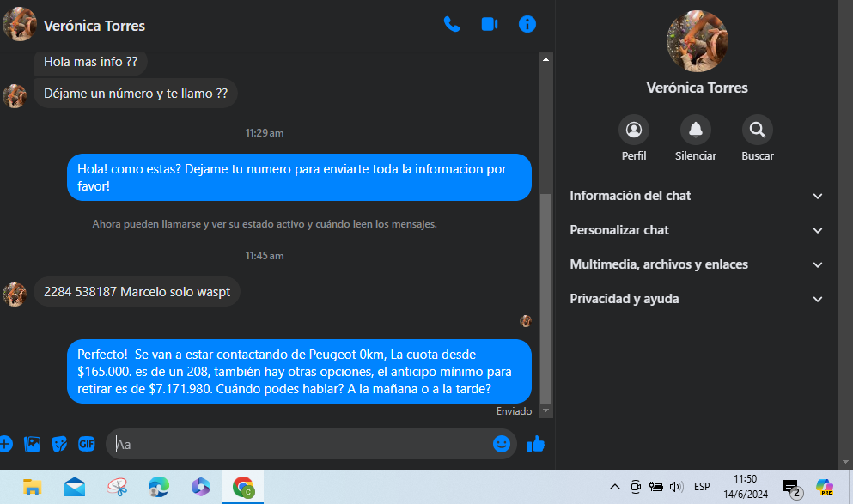Open Verónica Torres's large profile picture
This screenshot has width=853, height=504.
[x=697, y=40]
